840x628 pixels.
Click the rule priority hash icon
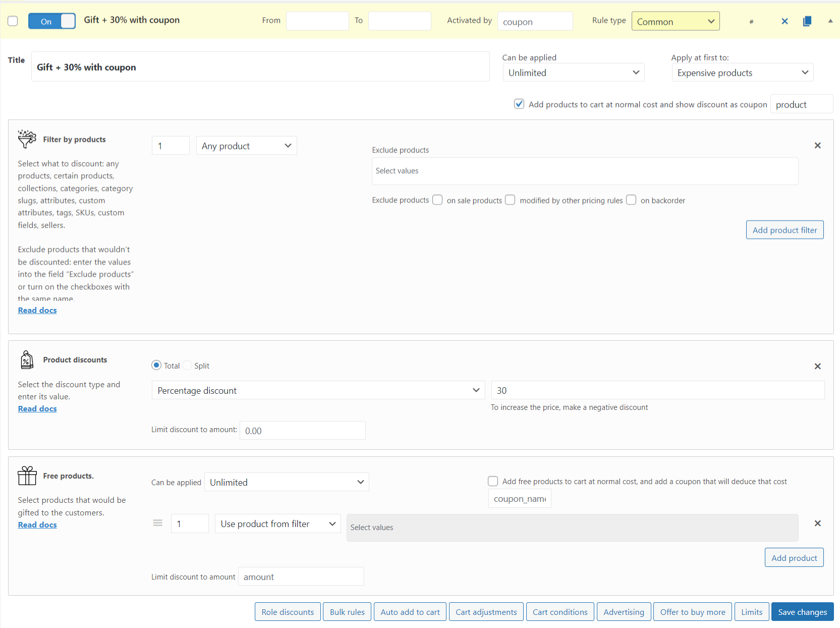click(751, 22)
